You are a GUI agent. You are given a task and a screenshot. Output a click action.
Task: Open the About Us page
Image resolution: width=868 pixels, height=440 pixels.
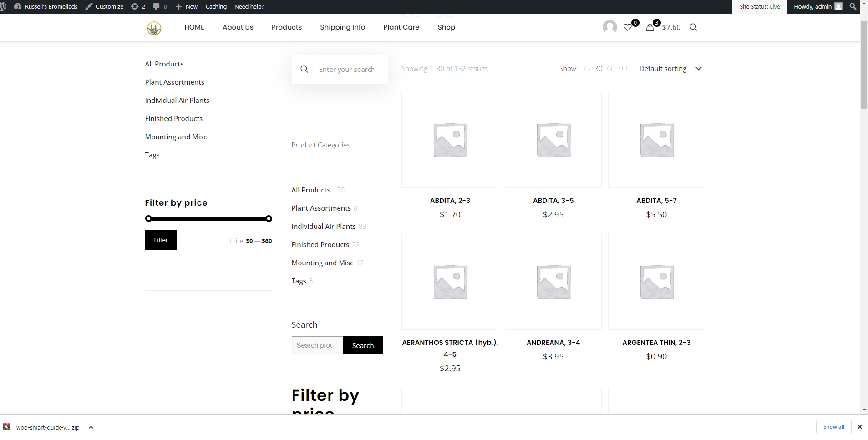pos(238,27)
